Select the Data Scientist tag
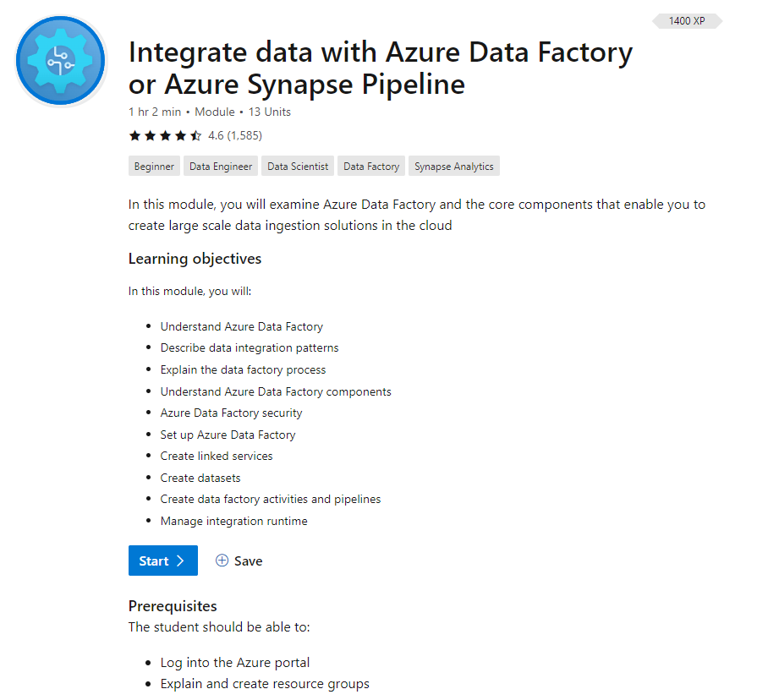The height and width of the screenshot is (700, 768). point(297,166)
